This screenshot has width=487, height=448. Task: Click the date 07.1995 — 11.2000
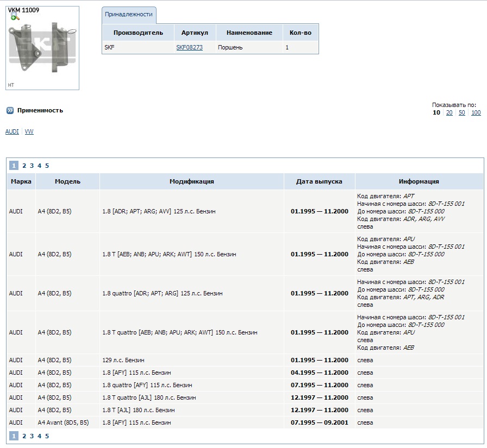(x=319, y=385)
